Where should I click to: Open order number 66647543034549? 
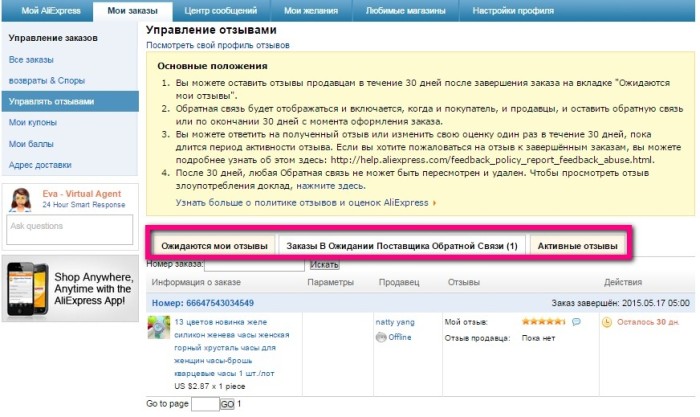click(x=203, y=303)
